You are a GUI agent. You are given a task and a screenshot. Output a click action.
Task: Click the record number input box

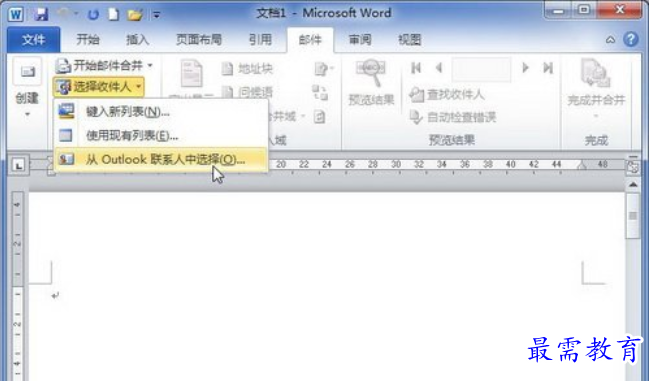481,69
